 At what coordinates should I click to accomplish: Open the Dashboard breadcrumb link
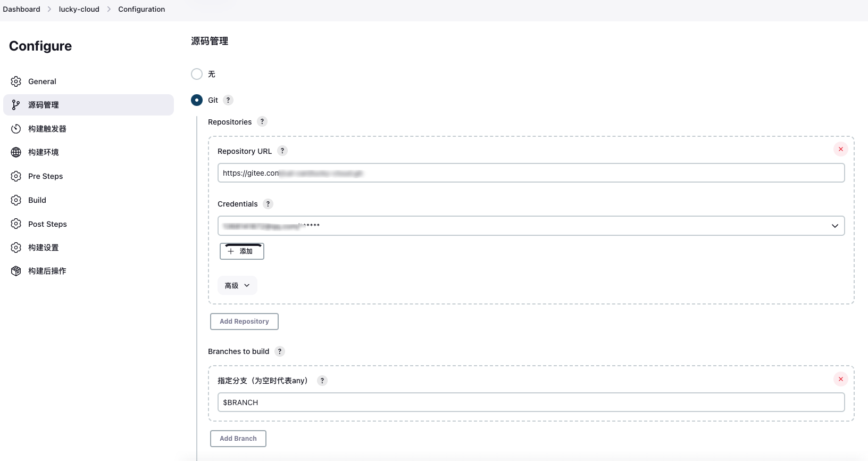pos(21,9)
